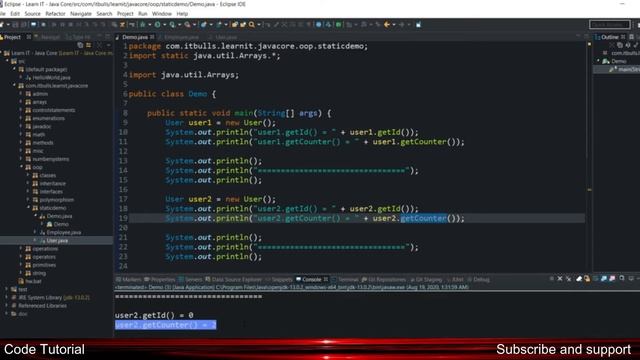Click the Remove All Terminated Launches icon in Console
This screenshot has width=640, height=360.
569,278
